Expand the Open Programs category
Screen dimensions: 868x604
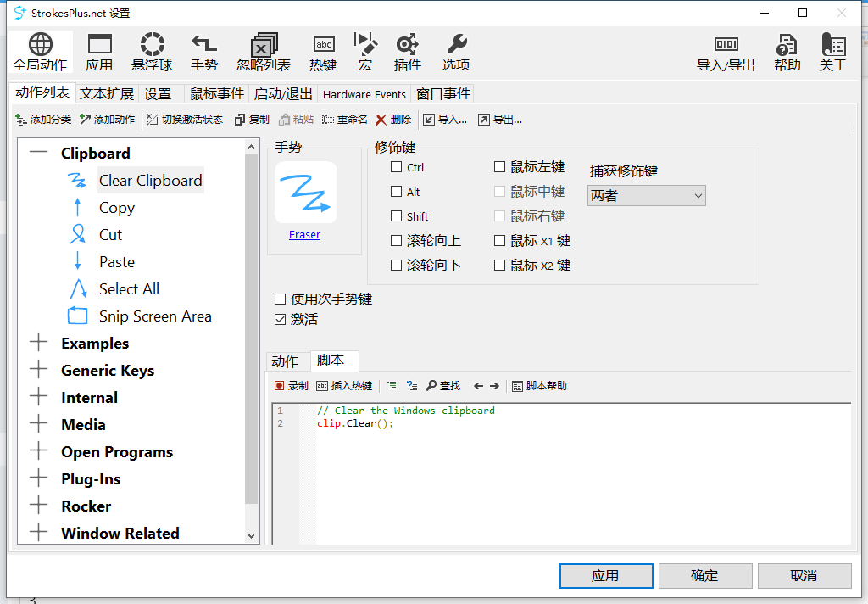click(38, 451)
